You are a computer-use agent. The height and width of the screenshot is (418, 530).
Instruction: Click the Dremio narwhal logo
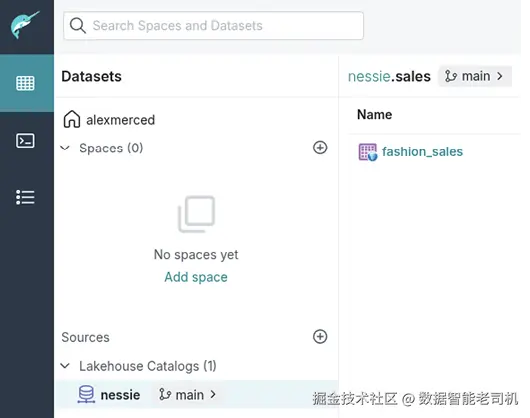coord(25,25)
